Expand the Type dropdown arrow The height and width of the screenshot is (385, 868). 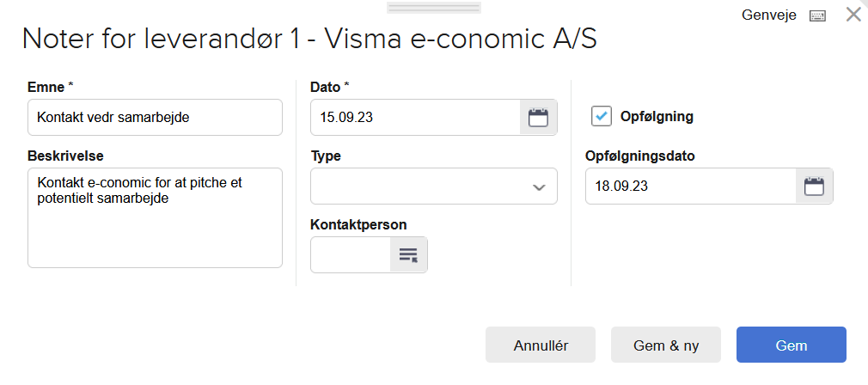pos(539,186)
